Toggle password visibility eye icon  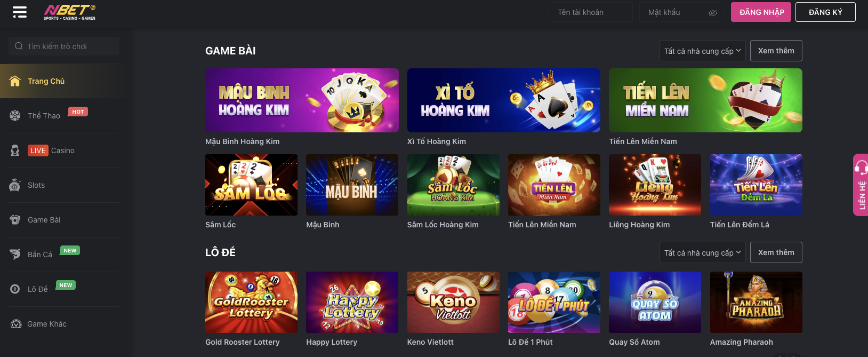[713, 13]
